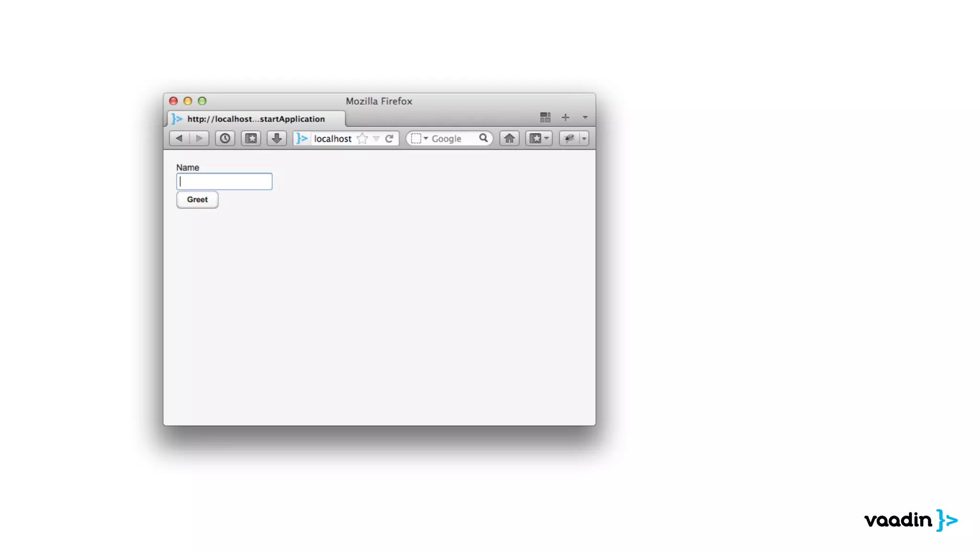980x551 pixels.
Task: Open the bookmarks menu dropdown button
Action: pyautogui.click(x=539, y=139)
